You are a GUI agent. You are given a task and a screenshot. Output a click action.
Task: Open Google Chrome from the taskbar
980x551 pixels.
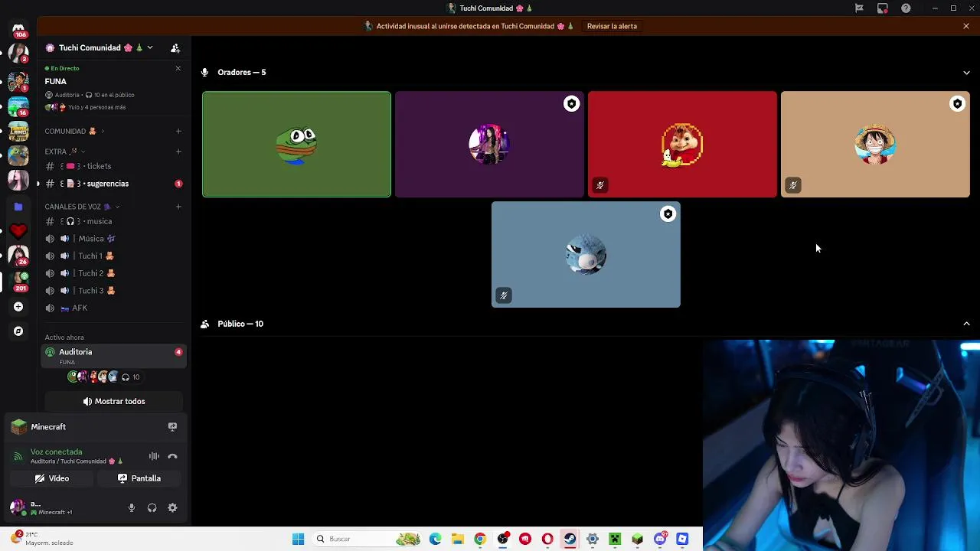pyautogui.click(x=479, y=539)
